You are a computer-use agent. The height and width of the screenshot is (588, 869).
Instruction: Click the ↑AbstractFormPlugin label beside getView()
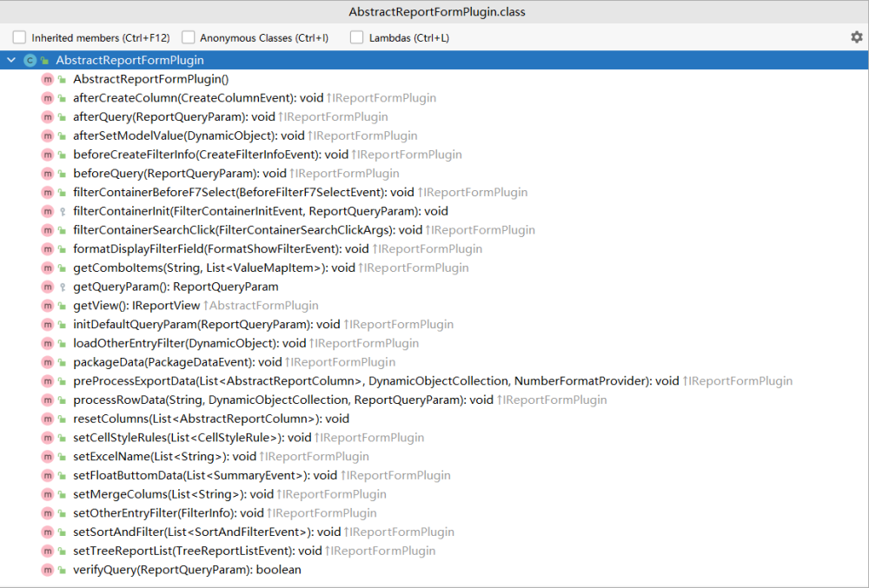(261, 306)
